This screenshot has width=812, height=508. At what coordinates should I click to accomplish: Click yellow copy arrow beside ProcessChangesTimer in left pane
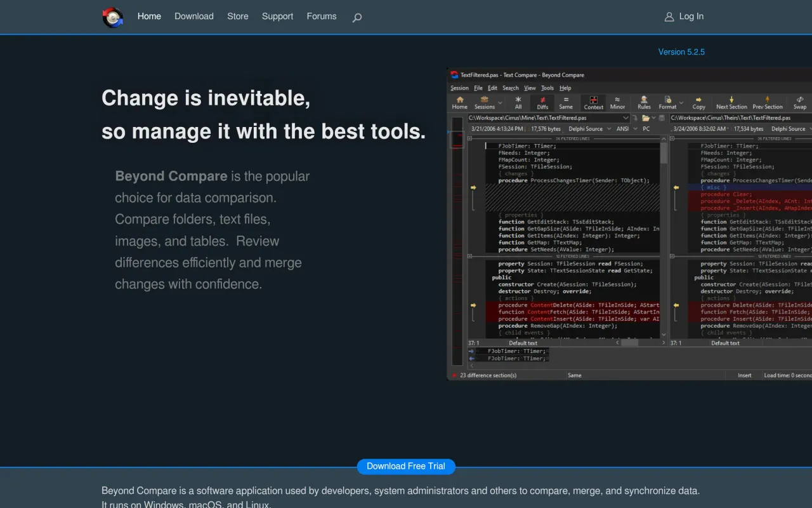(473, 188)
